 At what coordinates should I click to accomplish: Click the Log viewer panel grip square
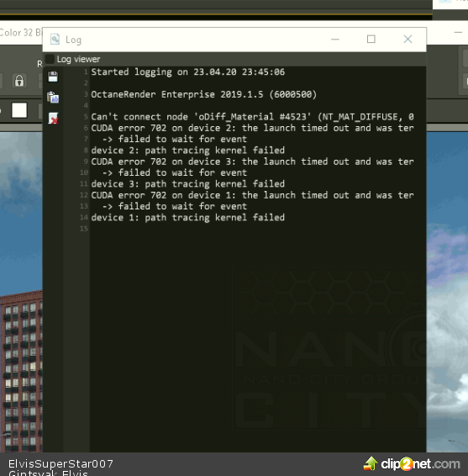click(50, 59)
